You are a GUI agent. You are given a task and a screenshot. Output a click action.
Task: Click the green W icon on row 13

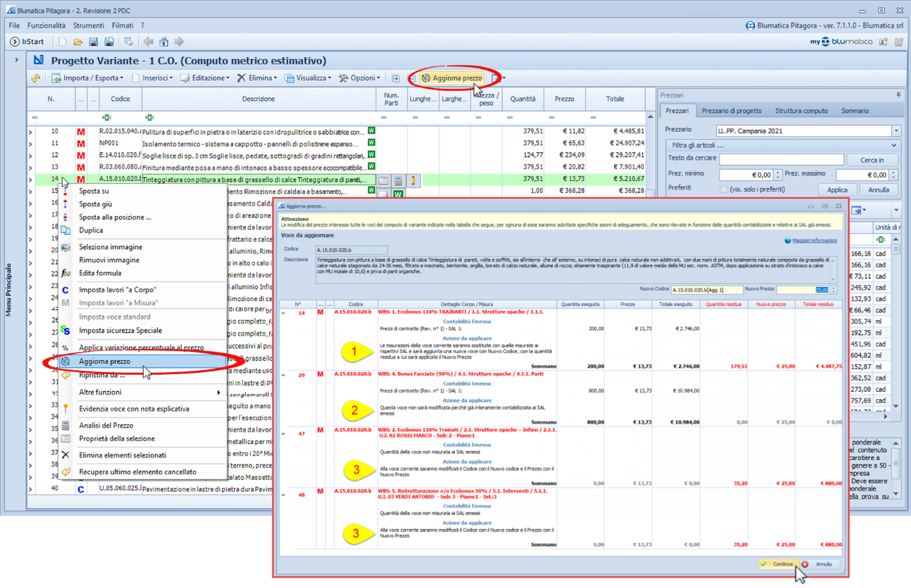(x=371, y=166)
